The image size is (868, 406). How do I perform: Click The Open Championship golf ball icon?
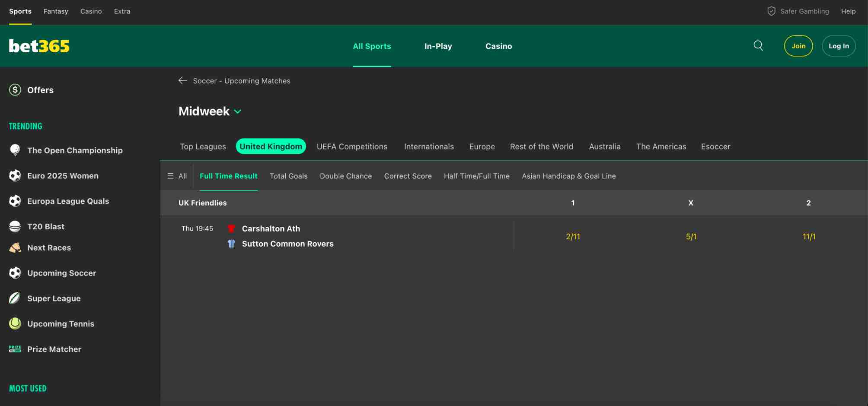coord(15,150)
